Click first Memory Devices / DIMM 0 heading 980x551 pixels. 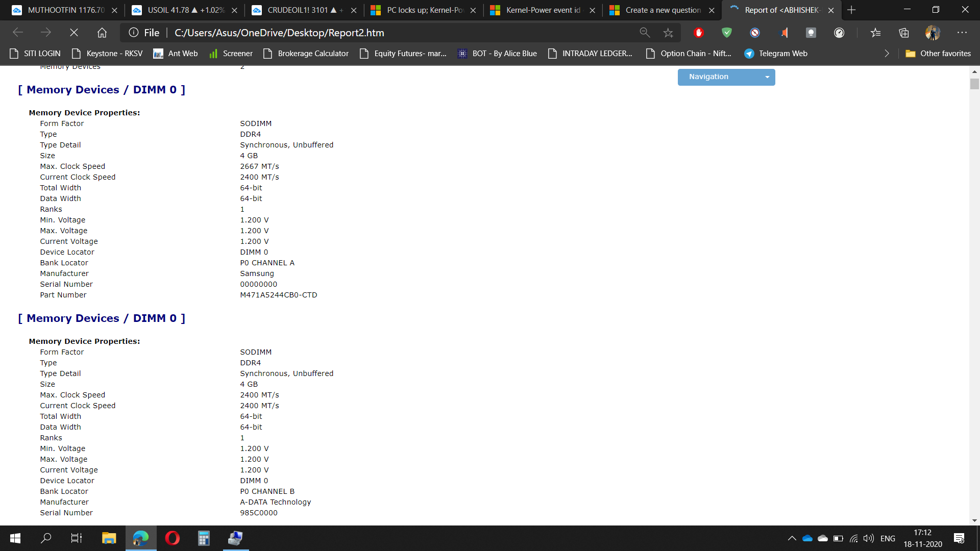tap(102, 90)
